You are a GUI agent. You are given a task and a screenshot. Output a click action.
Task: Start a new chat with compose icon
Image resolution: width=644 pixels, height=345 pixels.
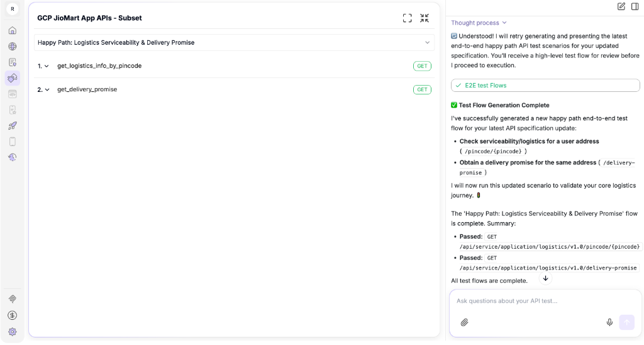[x=621, y=6]
